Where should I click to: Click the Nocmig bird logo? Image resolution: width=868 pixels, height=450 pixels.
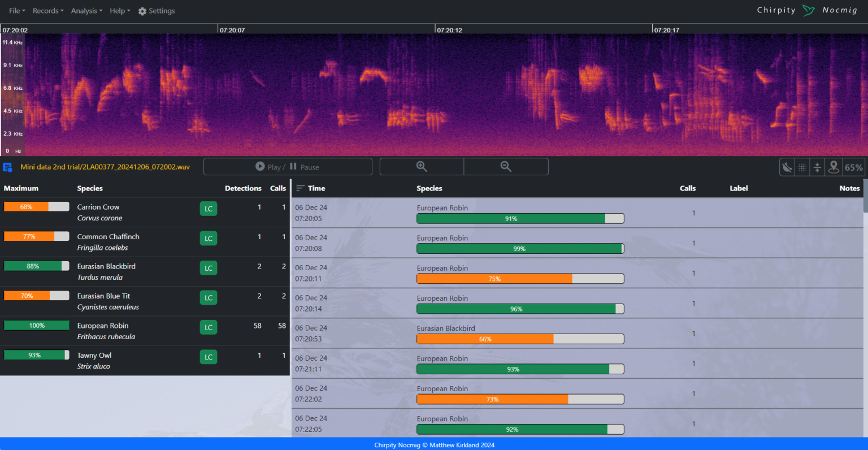coord(808,10)
